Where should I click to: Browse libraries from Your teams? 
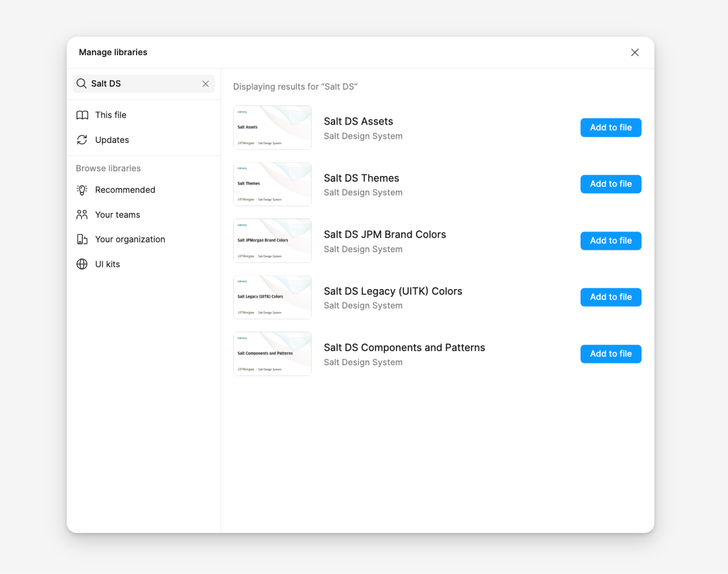[117, 214]
